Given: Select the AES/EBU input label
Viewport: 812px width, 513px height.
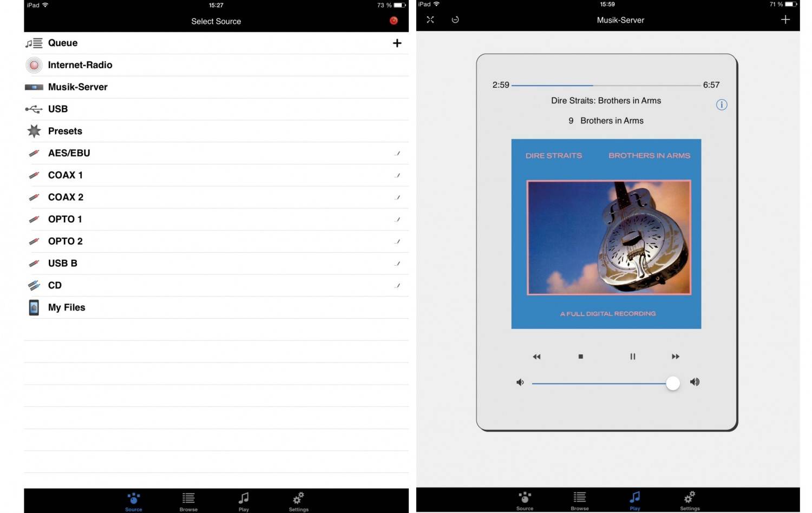Looking at the screenshot, I should click(69, 153).
